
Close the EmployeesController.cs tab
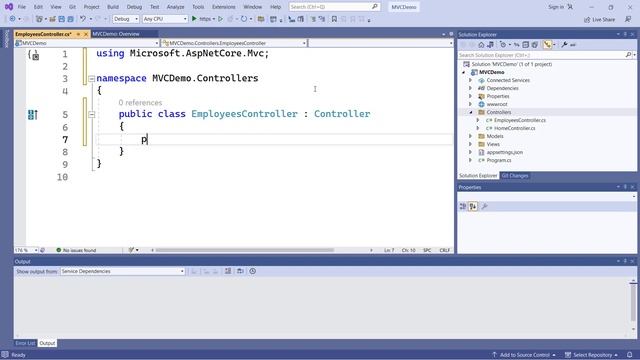pyautogui.click(x=86, y=34)
